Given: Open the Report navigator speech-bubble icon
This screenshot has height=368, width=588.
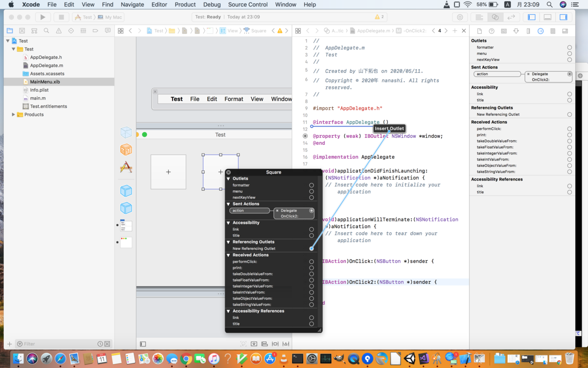Looking at the screenshot, I should [108, 30].
